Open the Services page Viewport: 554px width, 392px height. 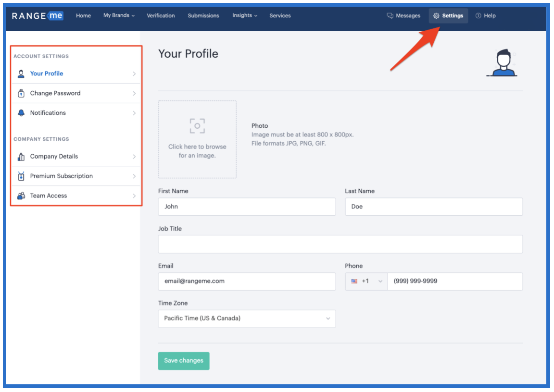[280, 15]
